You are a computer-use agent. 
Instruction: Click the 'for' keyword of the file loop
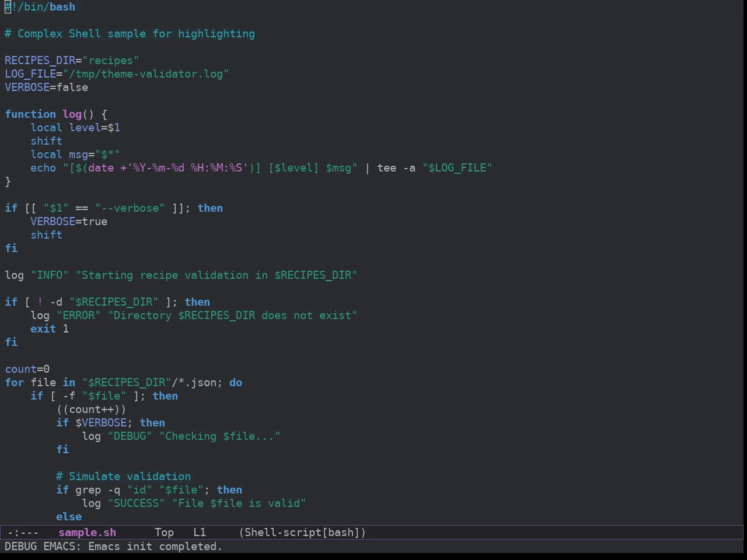[x=15, y=383]
